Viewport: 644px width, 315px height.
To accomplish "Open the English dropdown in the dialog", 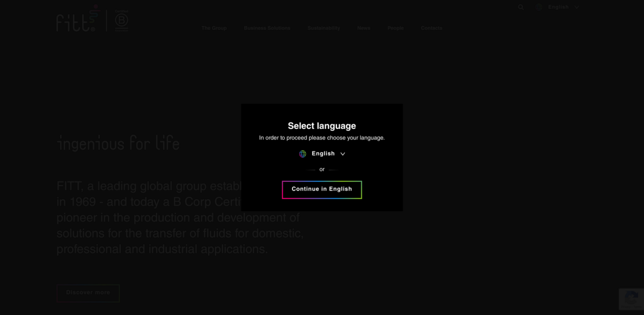I will click(323, 154).
